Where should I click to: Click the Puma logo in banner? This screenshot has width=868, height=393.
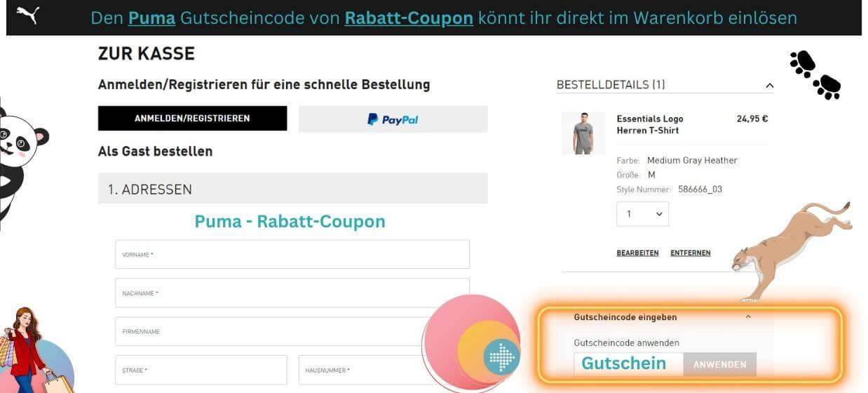pos(28,15)
